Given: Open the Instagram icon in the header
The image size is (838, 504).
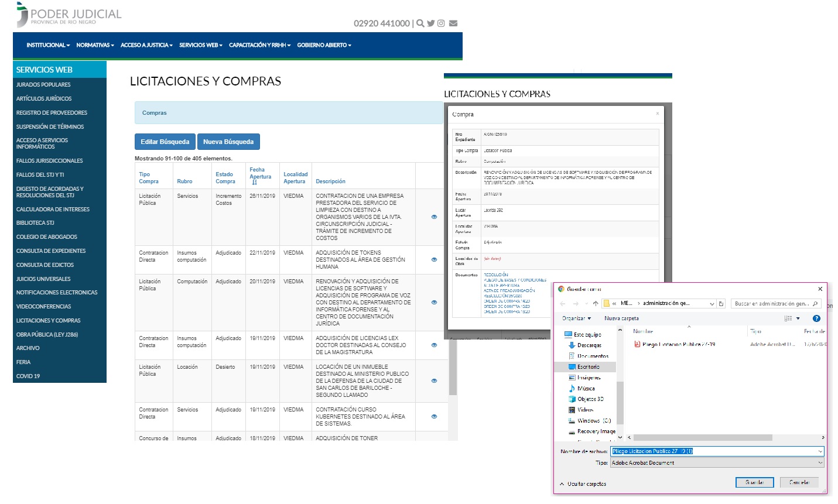Looking at the screenshot, I should pyautogui.click(x=441, y=23).
